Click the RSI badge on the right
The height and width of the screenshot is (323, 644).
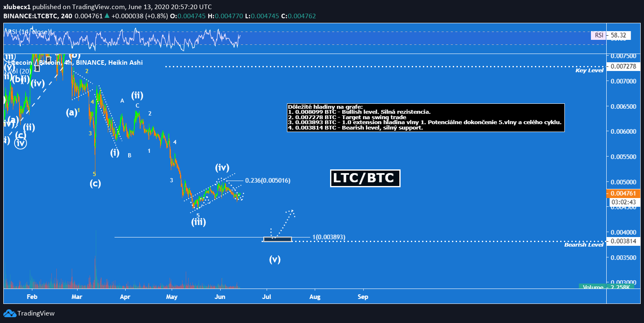tap(599, 36)
